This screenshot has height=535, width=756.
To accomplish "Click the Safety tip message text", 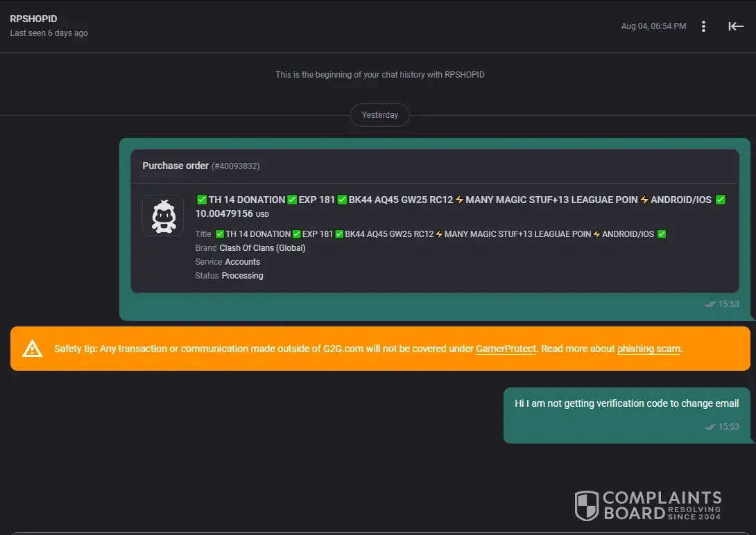I will (368, 349).
